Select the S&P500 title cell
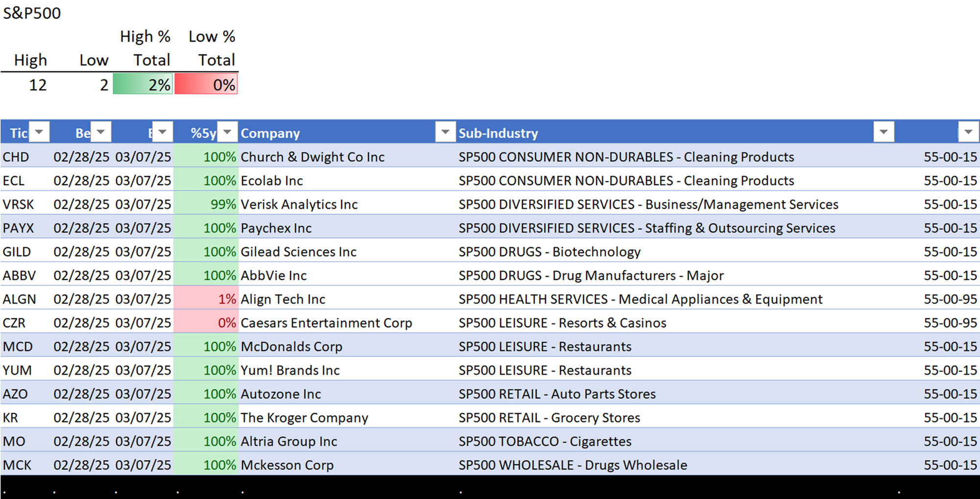Image resolution: width=980 pixels, height=499 pixels. 32,13
